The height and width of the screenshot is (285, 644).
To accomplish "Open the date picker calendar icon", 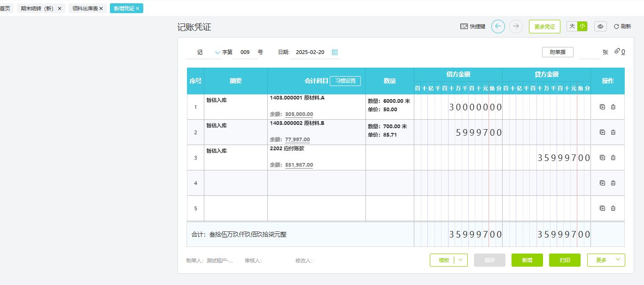I will coord(335,52).
